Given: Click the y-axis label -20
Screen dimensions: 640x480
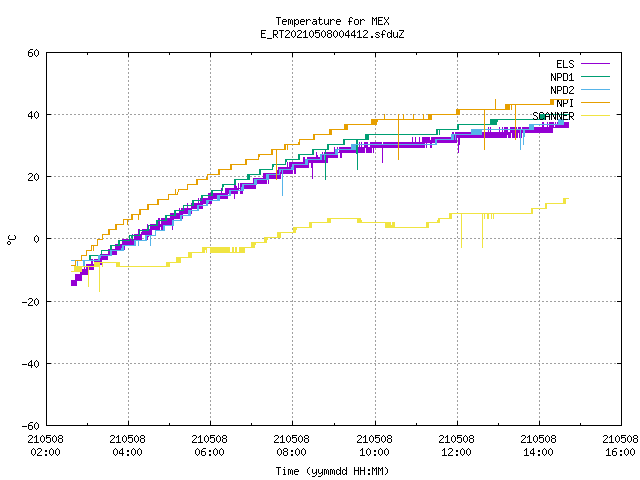Looking at the screenshot, I should [31, 302].
